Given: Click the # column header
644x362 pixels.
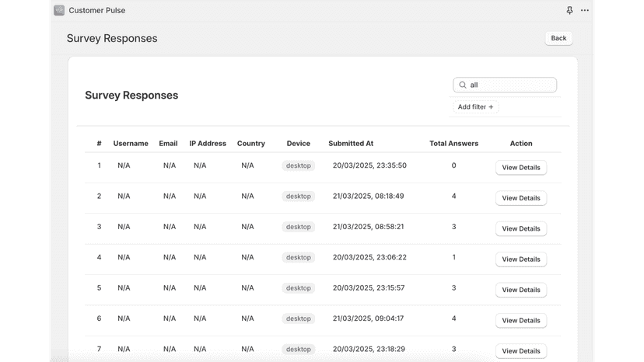Looking at the screenshot, I should (99, 143).
